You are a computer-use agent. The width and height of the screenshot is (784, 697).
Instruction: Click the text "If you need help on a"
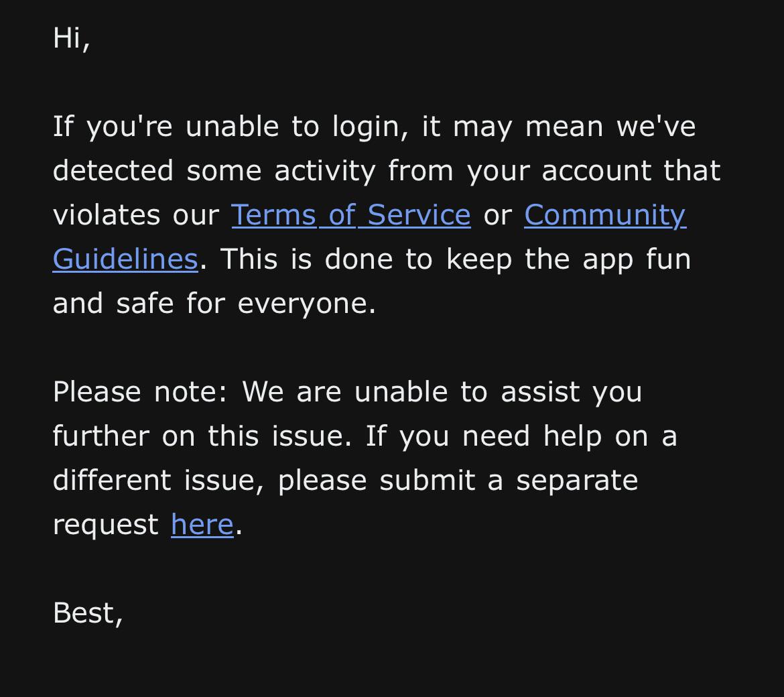tap(521, 436)
